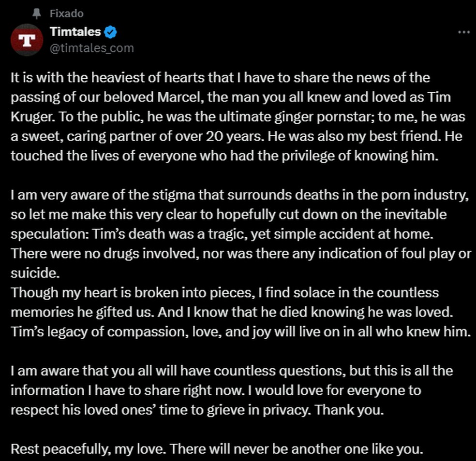476x461 pixels.
Task: Open the post's three-dot more options menu
Action: [x=463, y=32]
